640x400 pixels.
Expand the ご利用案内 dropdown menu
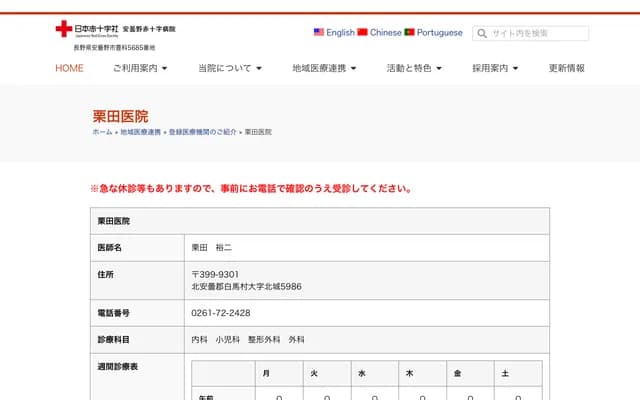[140, 68]
